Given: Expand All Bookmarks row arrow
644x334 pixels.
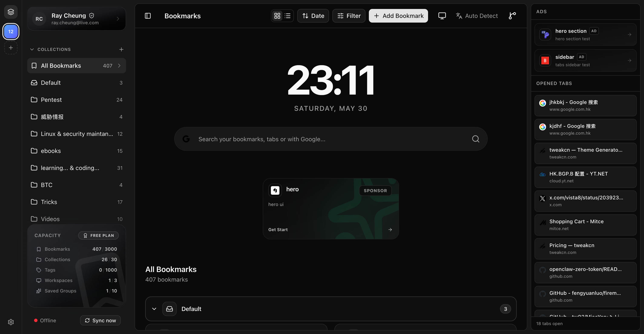Looking at the screenshot, I should [119, 65].
